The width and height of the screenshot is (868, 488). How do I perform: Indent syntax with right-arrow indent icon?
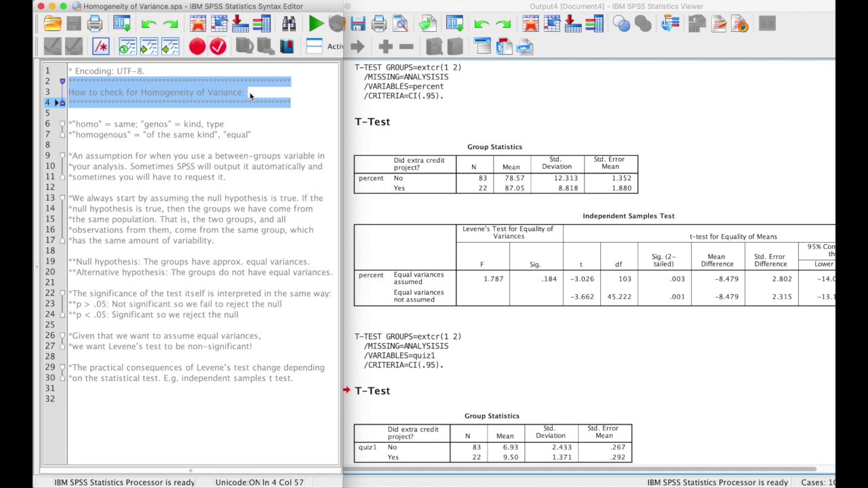coord(149,47)
